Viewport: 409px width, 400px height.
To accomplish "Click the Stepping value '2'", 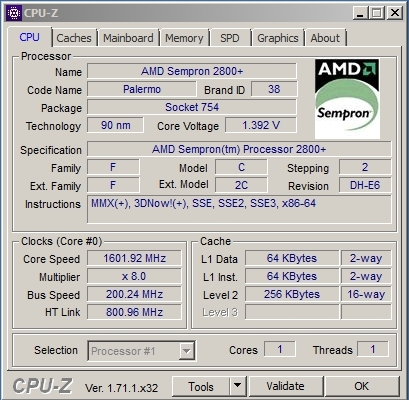I will (x=365, y=167).
